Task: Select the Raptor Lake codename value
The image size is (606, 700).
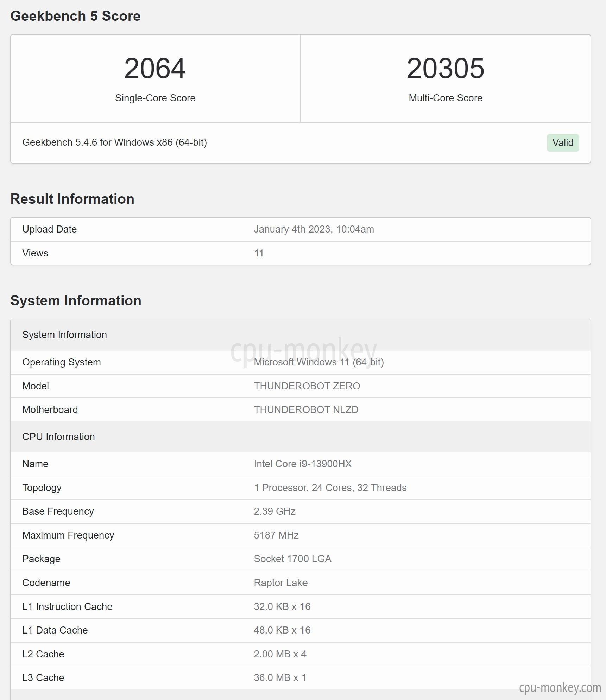Action: (x=281, y=583)
